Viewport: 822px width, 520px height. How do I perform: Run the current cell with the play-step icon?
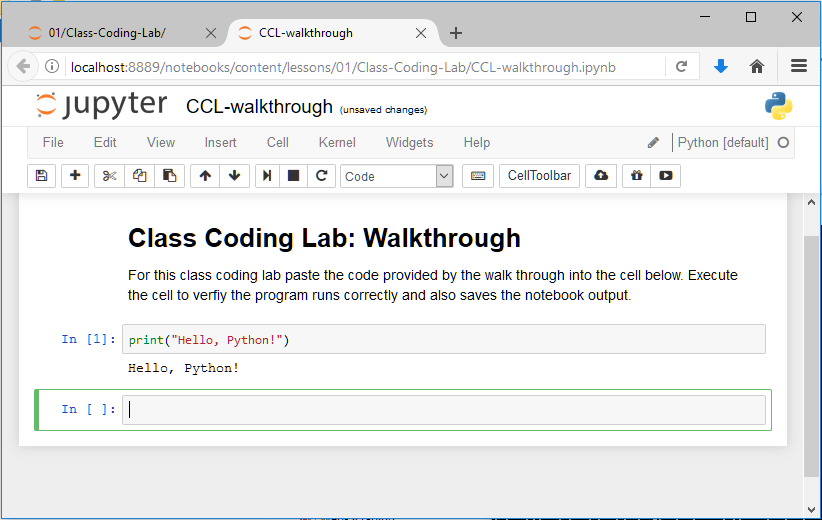(267, 176)
